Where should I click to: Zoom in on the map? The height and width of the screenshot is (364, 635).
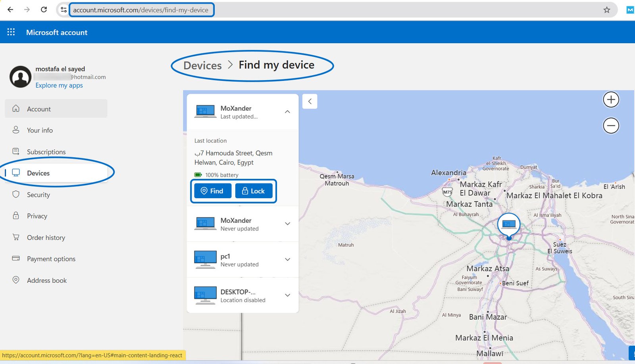tap(611, 100)
